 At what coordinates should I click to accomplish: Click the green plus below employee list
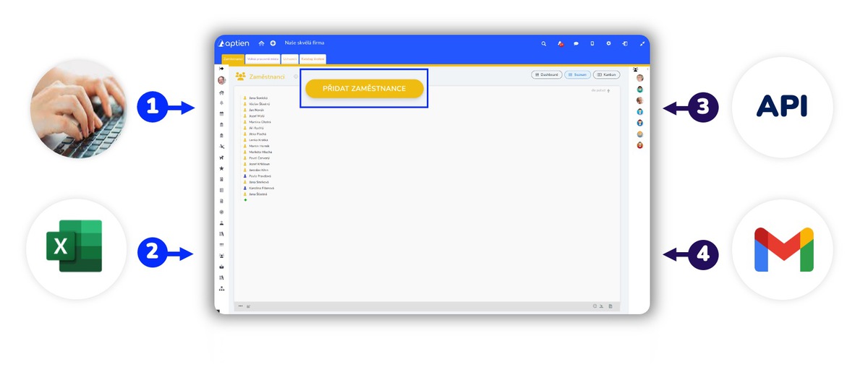coord(245,200)
